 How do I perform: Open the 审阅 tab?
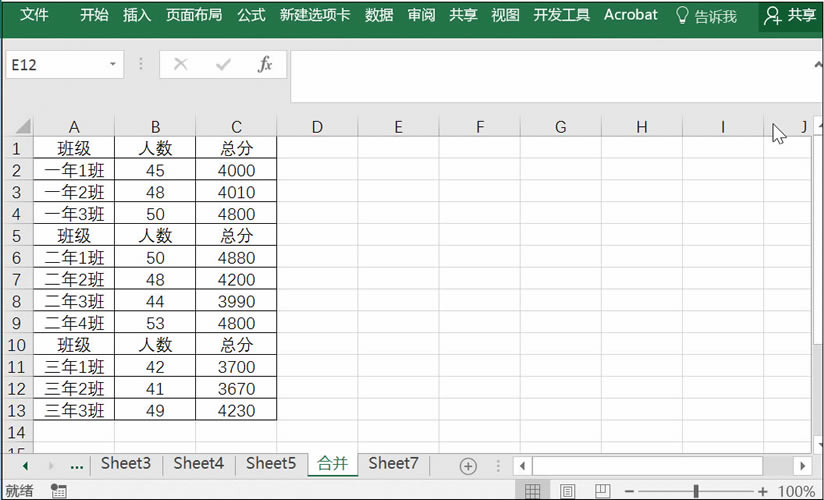click(x=421, y=15)
